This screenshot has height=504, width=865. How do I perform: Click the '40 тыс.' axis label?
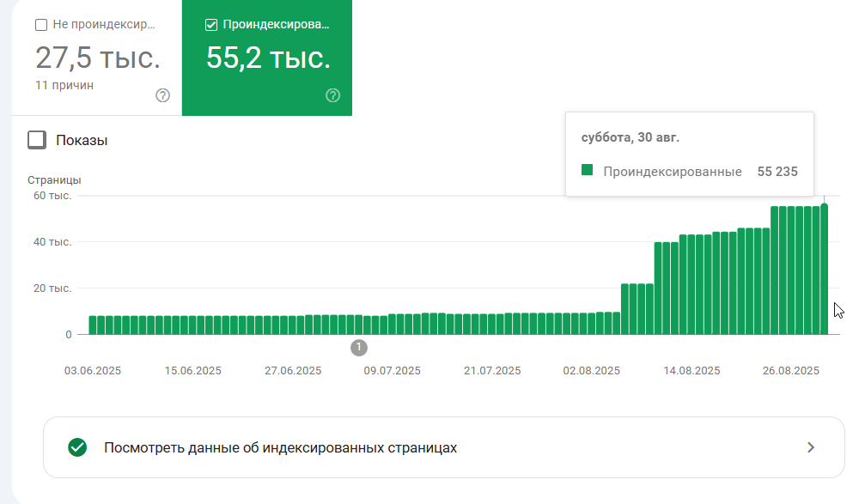(x=52, y=242)
